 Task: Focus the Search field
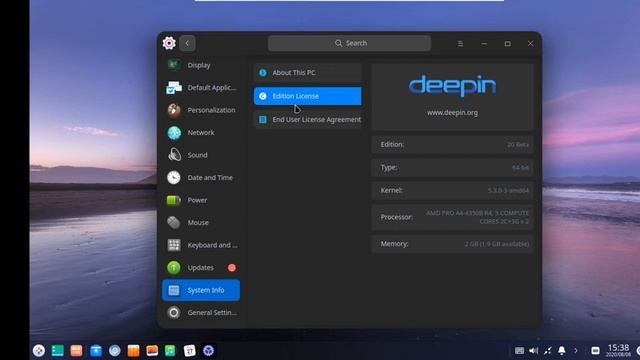pos(349,43)
